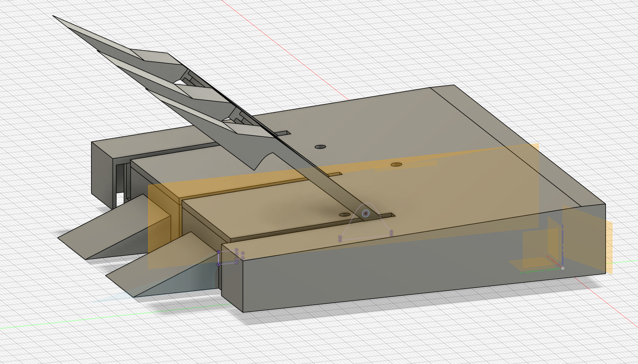638x364 pixels.
Task: Click the hole left of the arm pivot
Action: point(345,215)
